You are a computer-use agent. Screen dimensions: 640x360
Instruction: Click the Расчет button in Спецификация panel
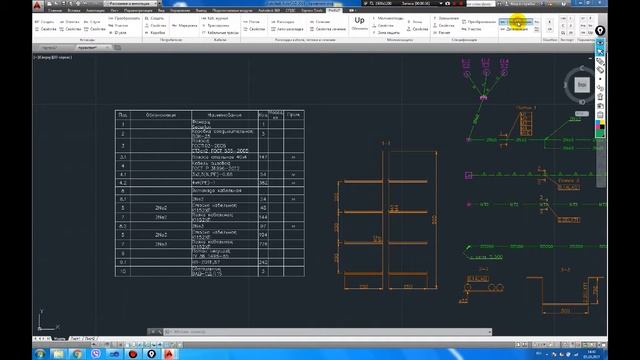(441, 32)
